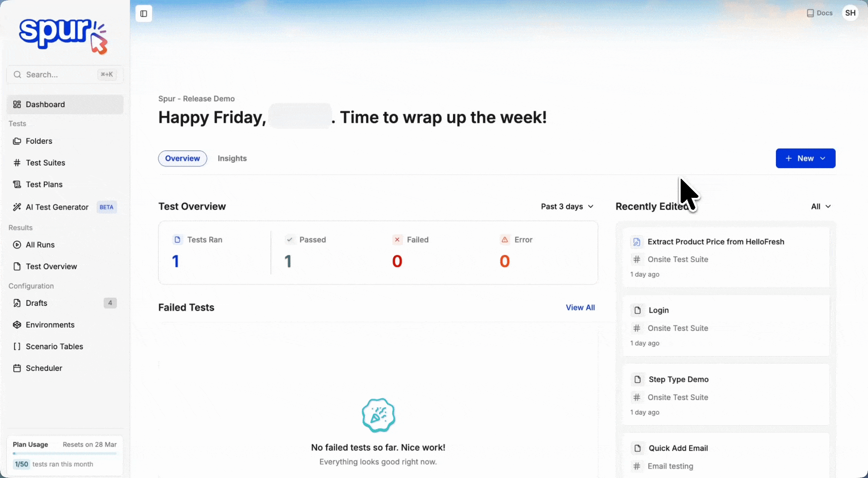868x478 pixels.
Task: Open All Runs play icon
Action: coord(17,245)
